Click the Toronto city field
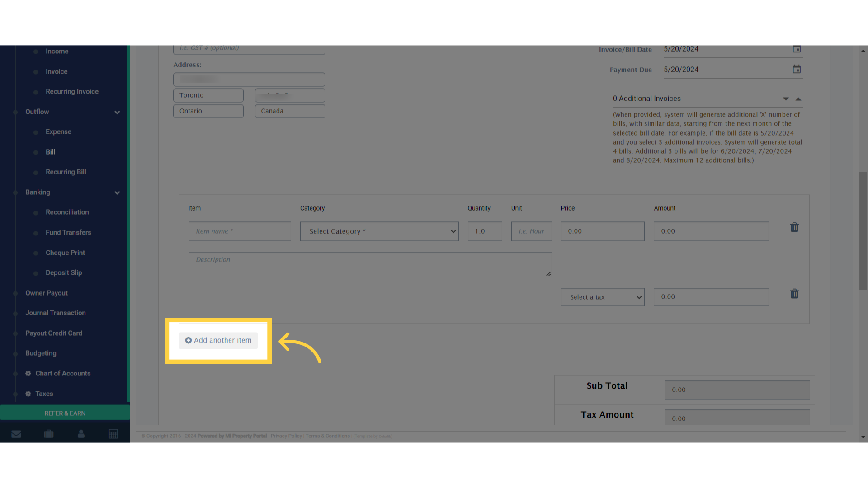 [x=208, y=95]
